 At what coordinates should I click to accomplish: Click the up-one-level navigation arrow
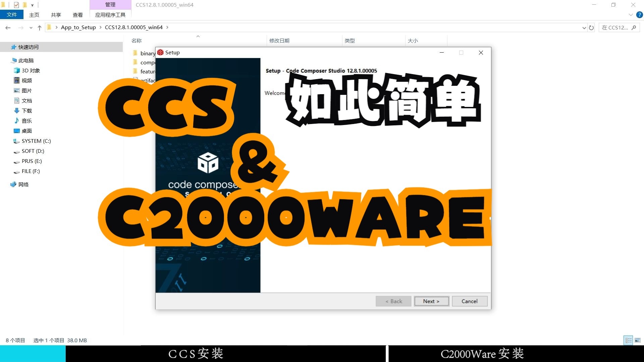point(39,27)
